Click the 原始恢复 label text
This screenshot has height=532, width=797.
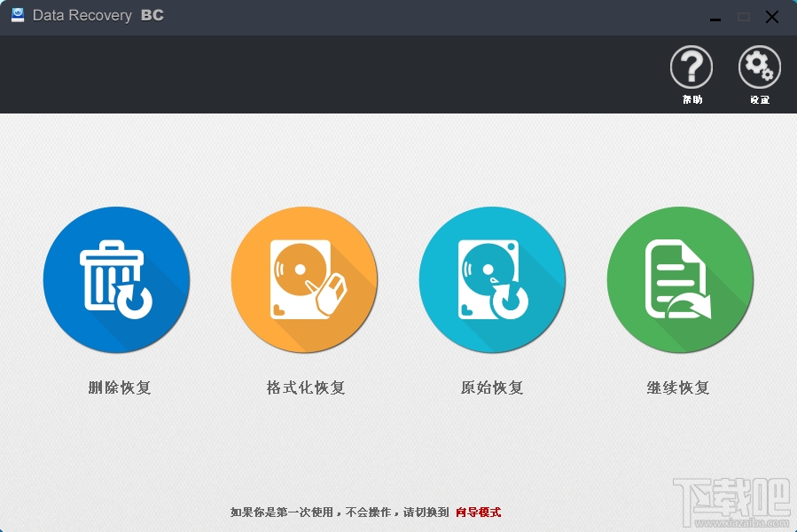pyautogui.click(x=492, y=387)
